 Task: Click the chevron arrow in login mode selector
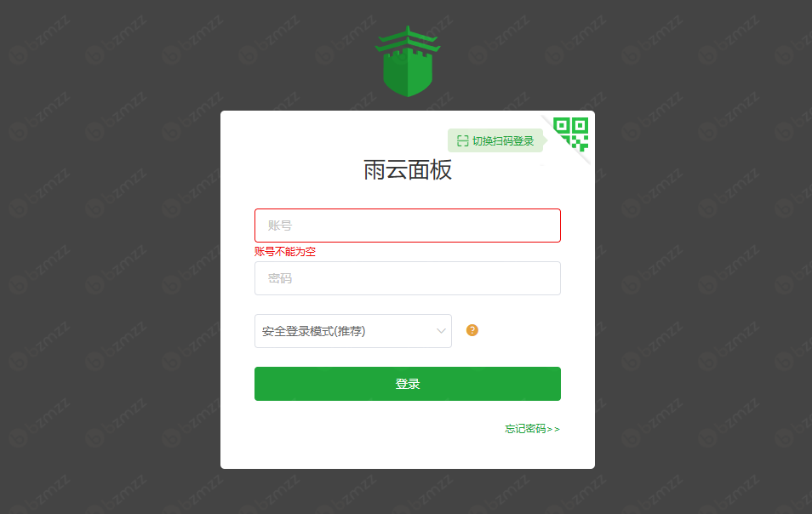point(441,331)
